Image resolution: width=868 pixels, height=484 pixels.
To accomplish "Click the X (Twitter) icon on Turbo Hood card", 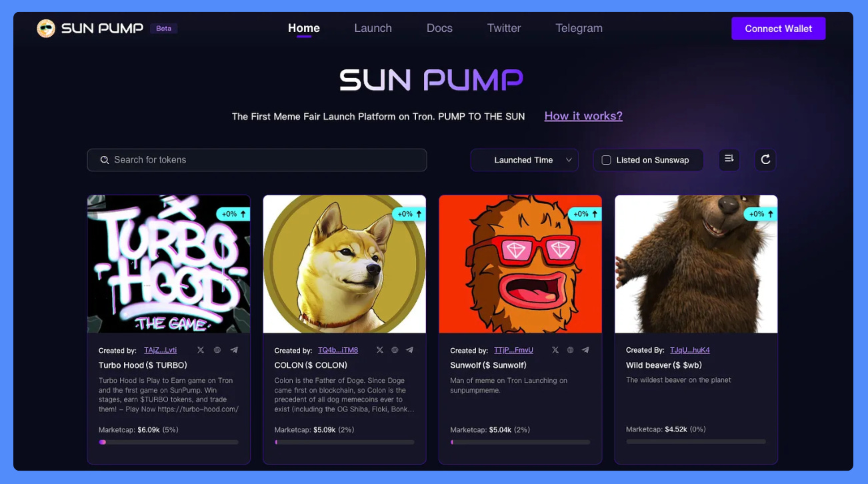I will [x=201, y=350].
